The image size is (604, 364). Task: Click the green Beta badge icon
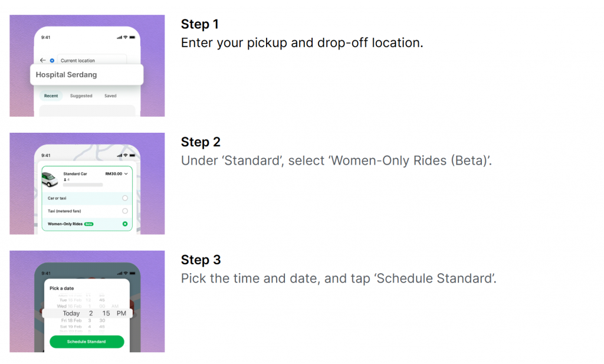pos(89,224)
